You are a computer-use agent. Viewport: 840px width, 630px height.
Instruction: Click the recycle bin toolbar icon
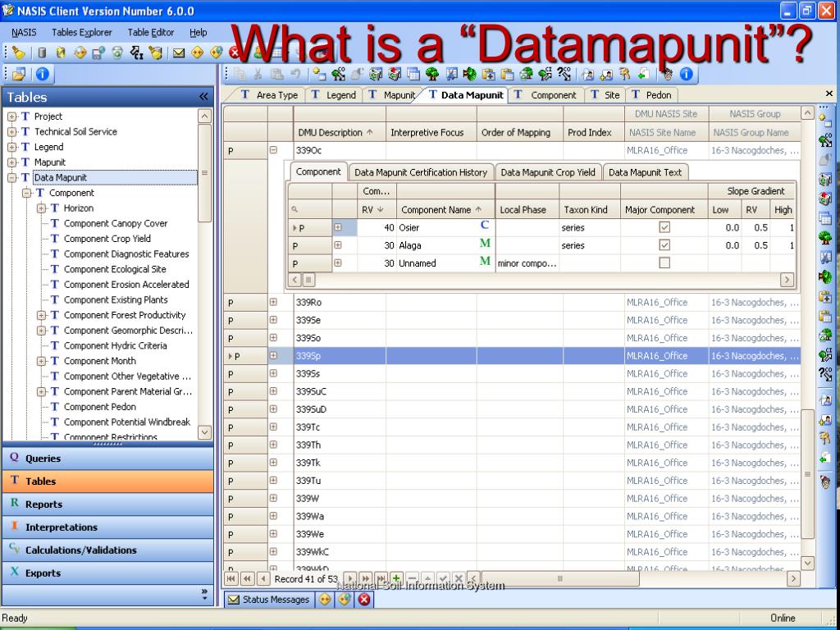(x=117, y=52)
